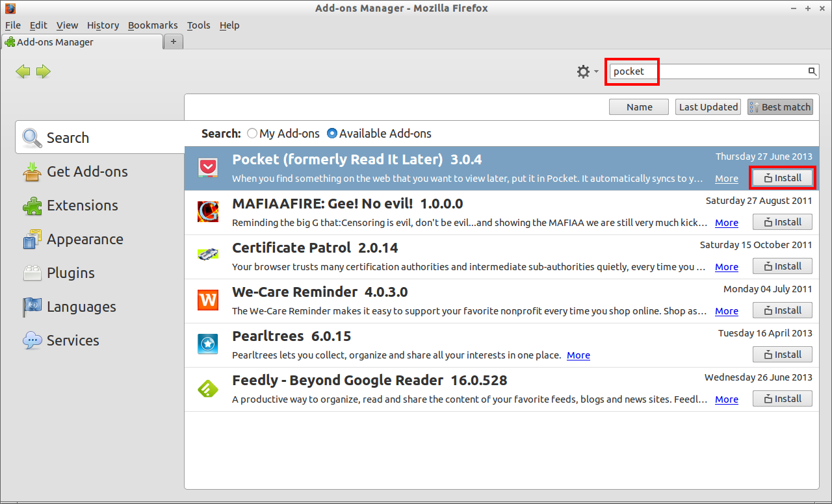Image resolution: width=832 pixels, height=504 pixels.
Task: Click the date Thursday 27 June 2013
Action: pos(764,157)
